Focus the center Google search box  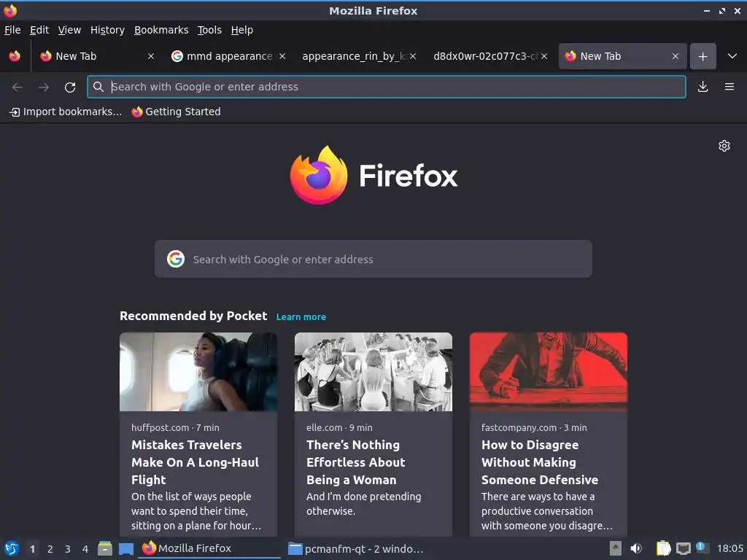373,259
